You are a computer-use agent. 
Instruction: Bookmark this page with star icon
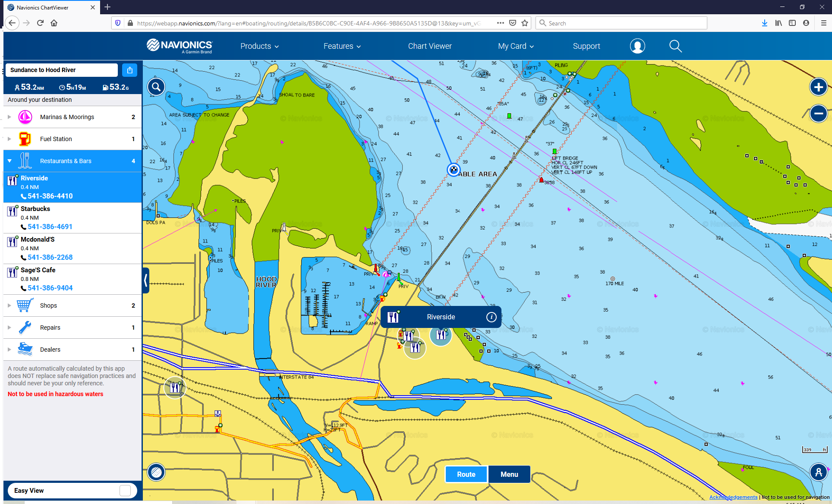(x=525, y=23)
